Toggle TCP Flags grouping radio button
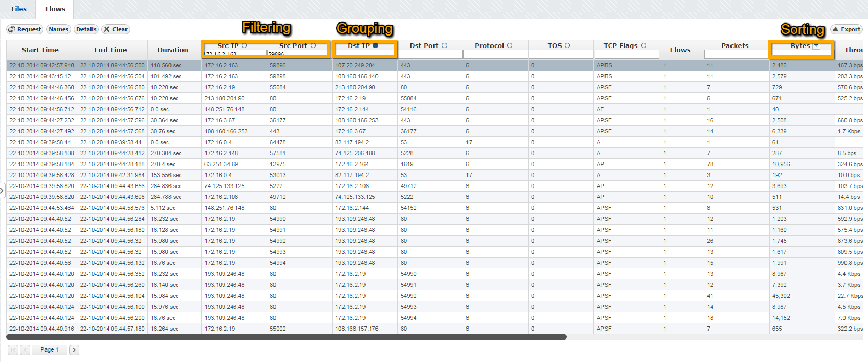The image size is (868, 362). point(644,46)
